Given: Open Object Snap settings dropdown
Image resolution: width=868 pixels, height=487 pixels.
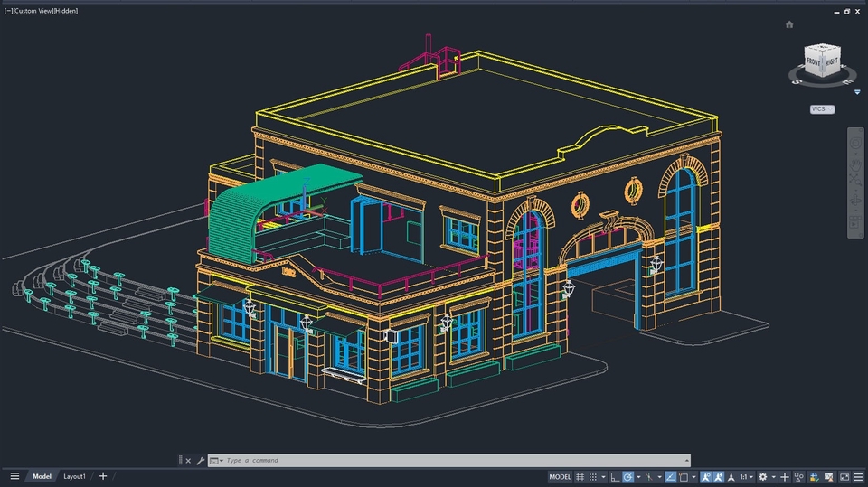Looking at the screenshot, I should [694, 476].
